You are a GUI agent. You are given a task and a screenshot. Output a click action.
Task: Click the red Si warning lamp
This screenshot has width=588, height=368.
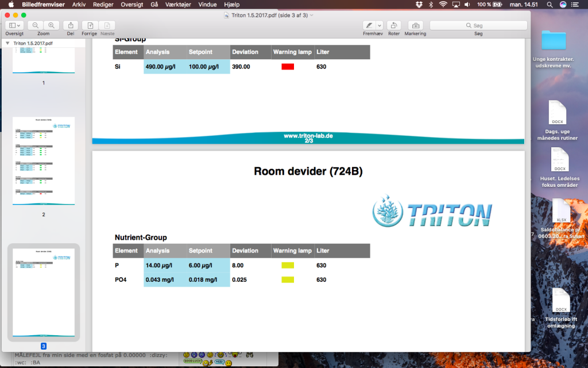click(288, 67)
